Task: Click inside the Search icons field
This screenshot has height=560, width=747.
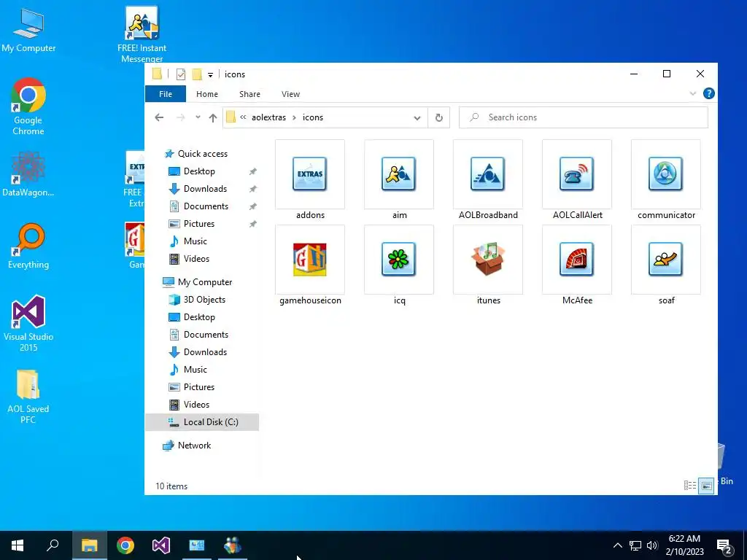Action: click(x=583, y=117)
